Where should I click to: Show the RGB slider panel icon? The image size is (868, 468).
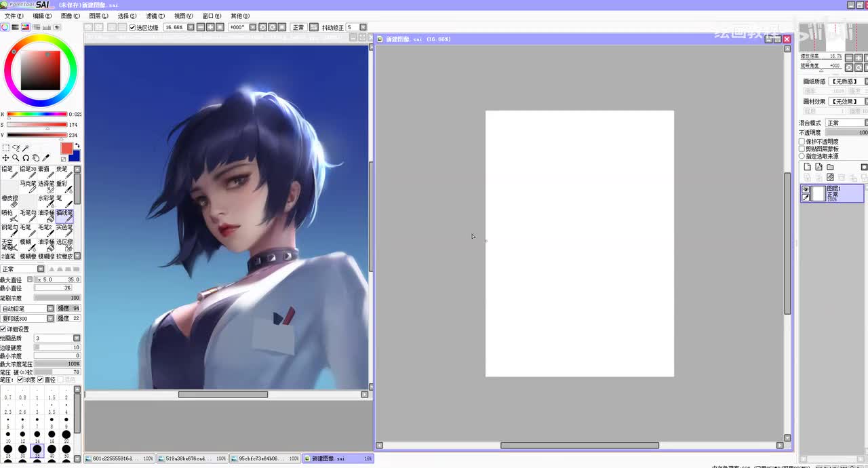[15, 27]
